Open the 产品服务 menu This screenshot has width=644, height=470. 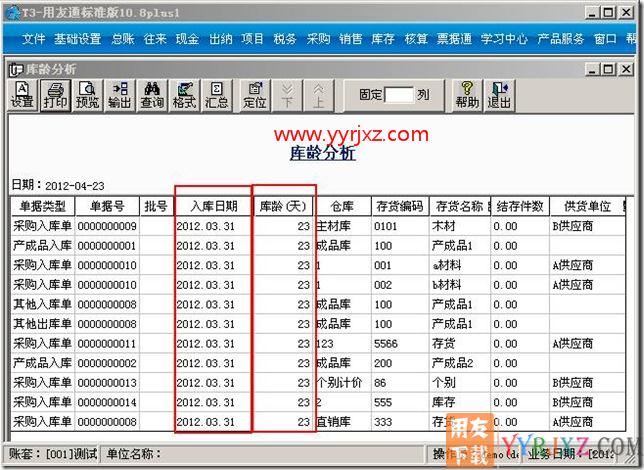561,39
